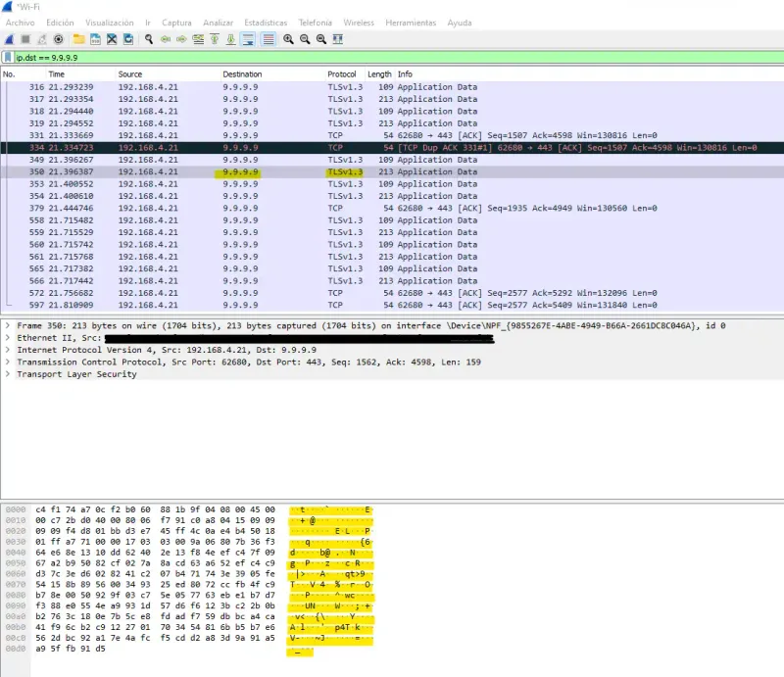Expand the Transmission Control Protocol row
Image resolution: width=784 pixels, height=677 pixels.
pos(8,362)
